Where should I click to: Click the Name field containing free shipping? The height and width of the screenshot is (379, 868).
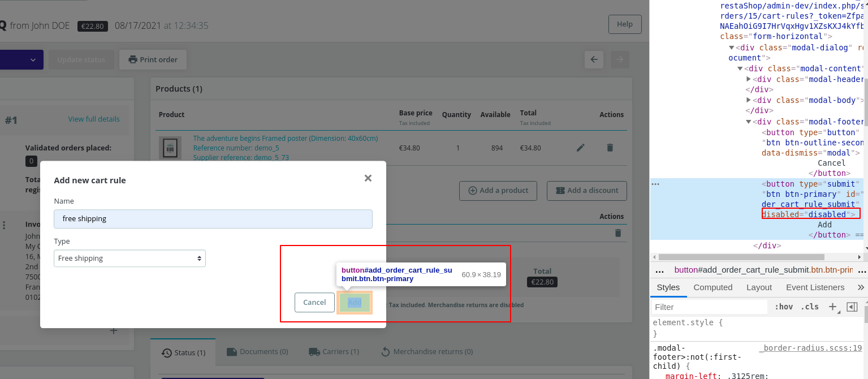point(213,219)
